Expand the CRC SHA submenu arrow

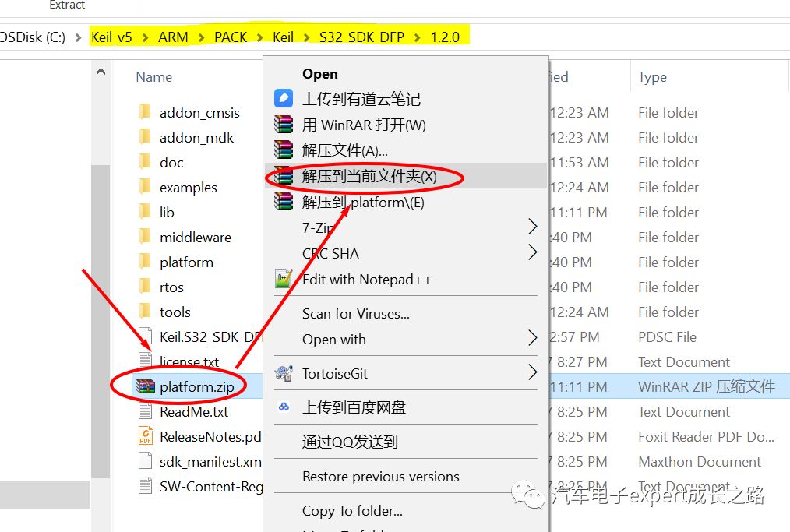533,252
